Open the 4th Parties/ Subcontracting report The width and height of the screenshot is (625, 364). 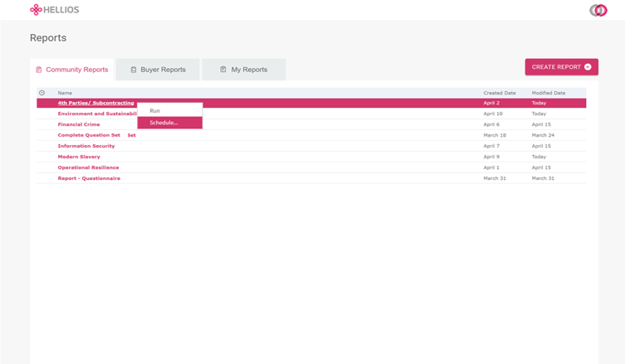click(x=95, y=103)
